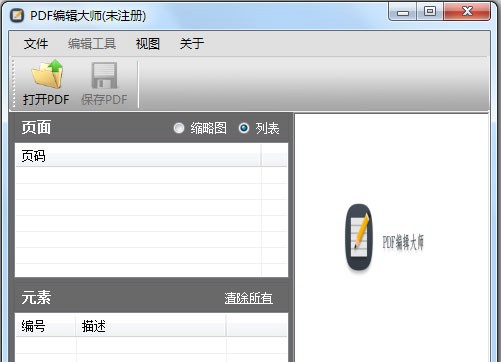The height and width of the screenshot is (362, 501).
Task: Maximize the PDF编辑大师 window
Action: click(x=430, y=12)
